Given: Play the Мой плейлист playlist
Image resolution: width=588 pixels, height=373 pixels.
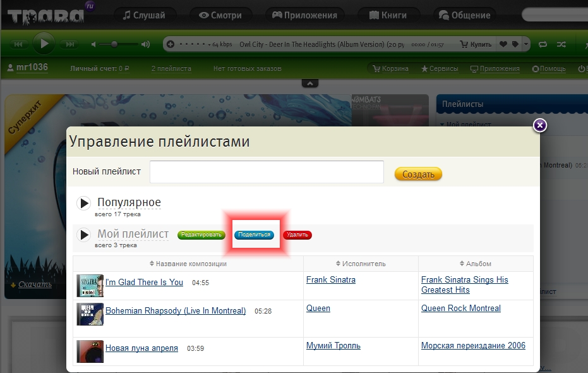Looking at the screenshot, I should tap(84, 235).
